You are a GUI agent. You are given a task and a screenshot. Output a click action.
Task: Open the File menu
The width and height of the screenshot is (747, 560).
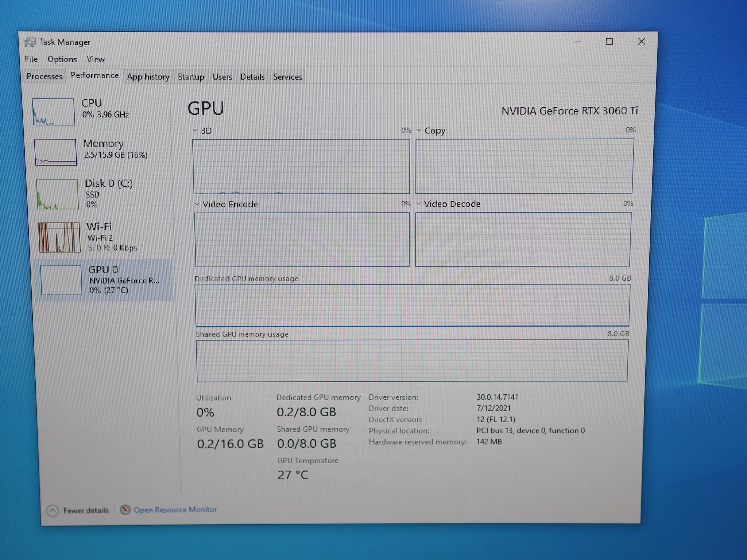click(x=31, y=59)
